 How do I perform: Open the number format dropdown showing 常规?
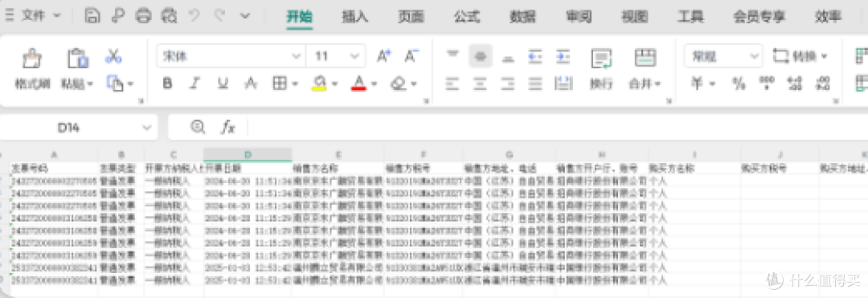pyautogui.click(x=754, y=56)
